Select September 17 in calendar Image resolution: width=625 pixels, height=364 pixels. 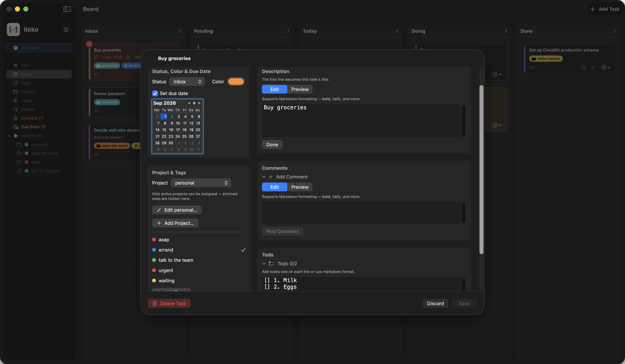178,130
